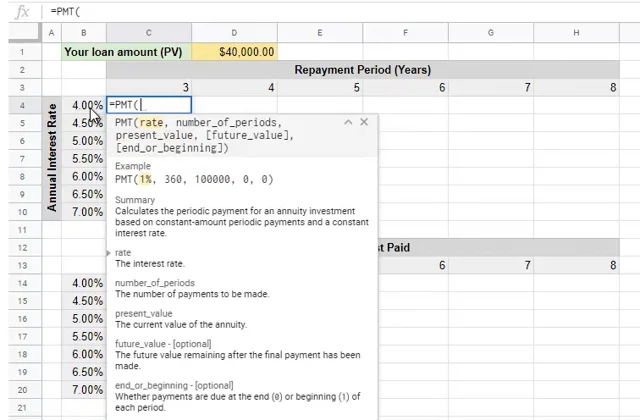Screen dimensions: 640x420
Task: Select the 6.00% rate cell in row 8
Action: (x=84, y=176)
